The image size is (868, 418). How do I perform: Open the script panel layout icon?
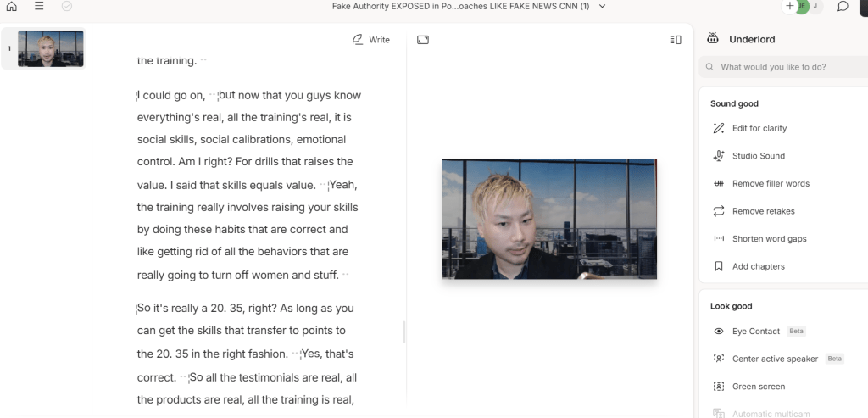676,40
